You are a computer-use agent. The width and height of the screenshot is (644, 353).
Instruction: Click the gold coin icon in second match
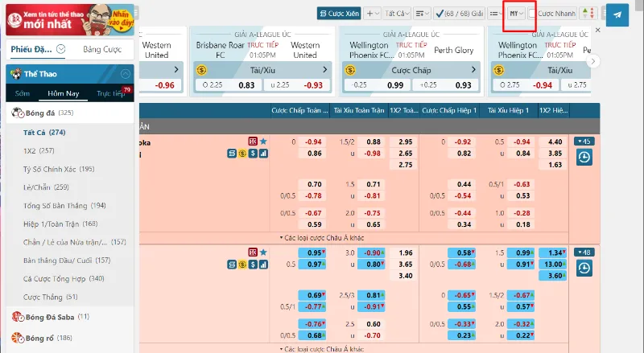[x=242, y=265]
